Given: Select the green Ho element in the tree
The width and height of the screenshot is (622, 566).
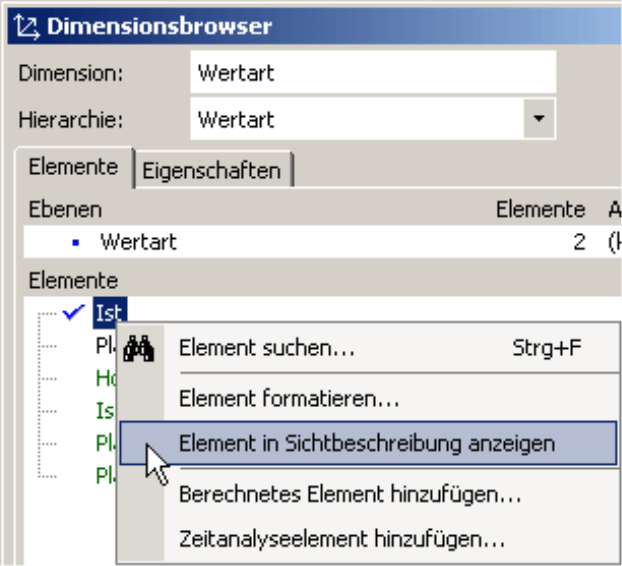Looking at the screenshot, I should click(x=105, y=379).
